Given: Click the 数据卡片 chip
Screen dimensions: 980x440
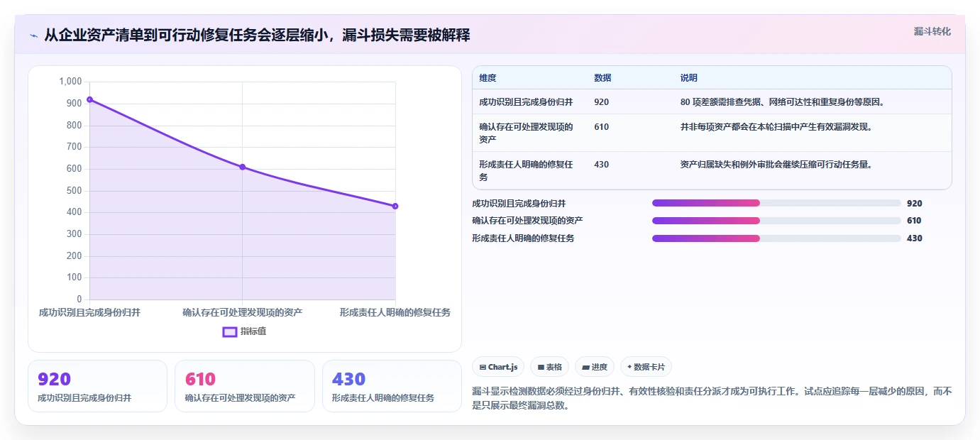Looking at the screenshot, I should point(646,367).
